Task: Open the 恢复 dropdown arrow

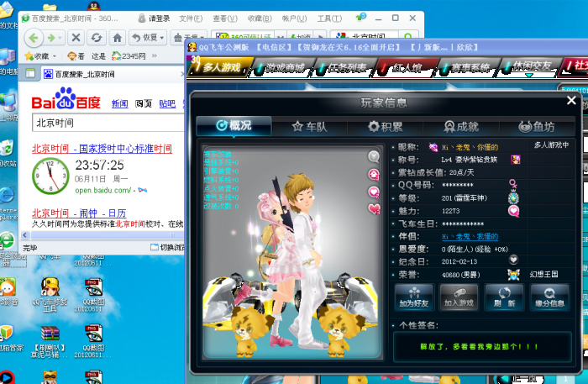Action: 162,38
